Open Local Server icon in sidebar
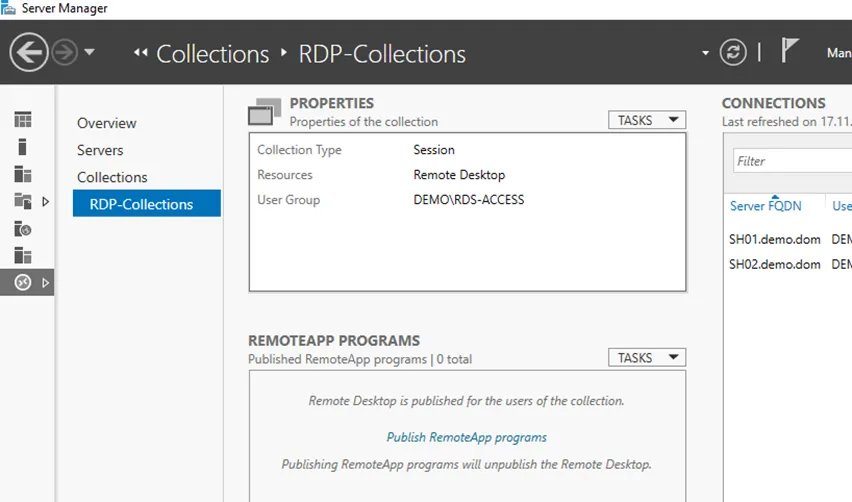This screenshot has width=852, height=502. [x=22, y=147]
